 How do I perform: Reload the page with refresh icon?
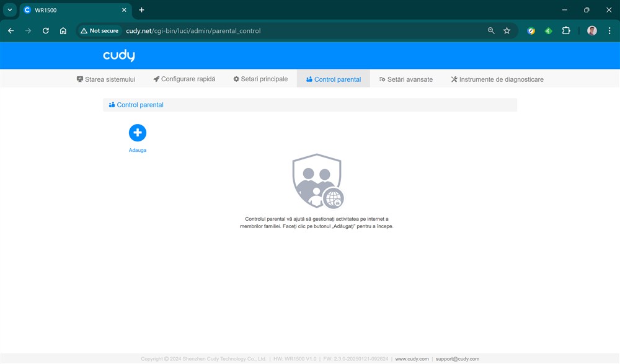coord(45,30)
